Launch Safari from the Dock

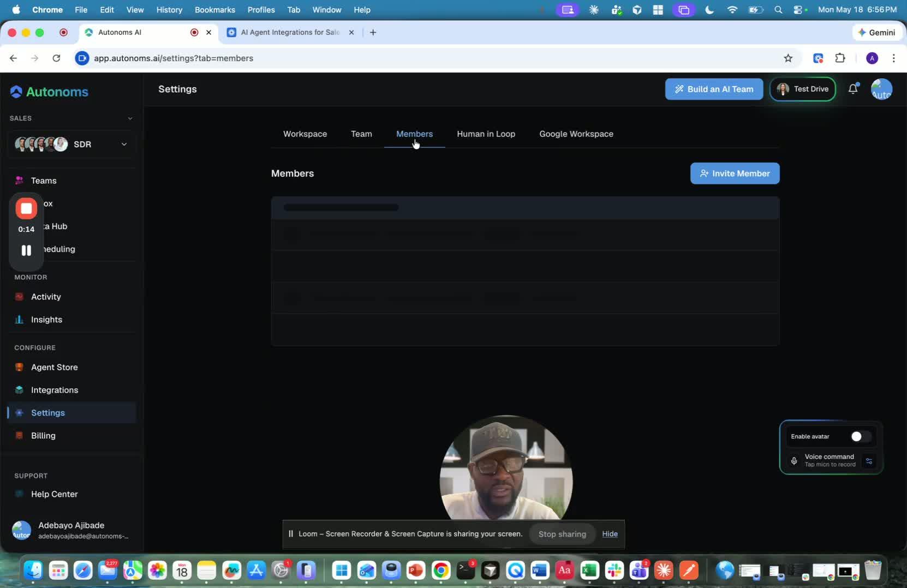coord(83,571)
